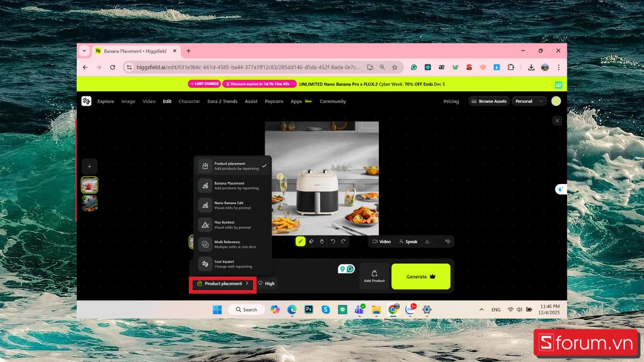The width and height of the screenshot is (644, 362).
Task: Click the Video button below the image
Action: click(382, 241)
